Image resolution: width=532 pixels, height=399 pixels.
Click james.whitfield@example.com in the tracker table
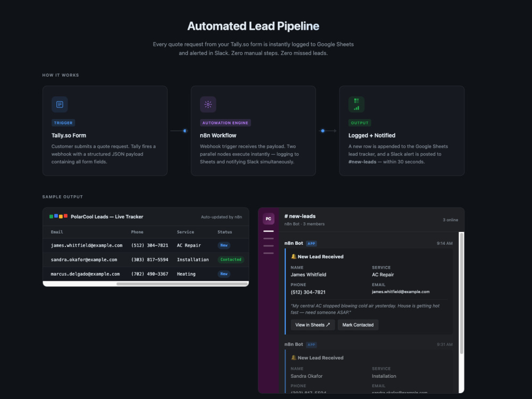(87, 245)
